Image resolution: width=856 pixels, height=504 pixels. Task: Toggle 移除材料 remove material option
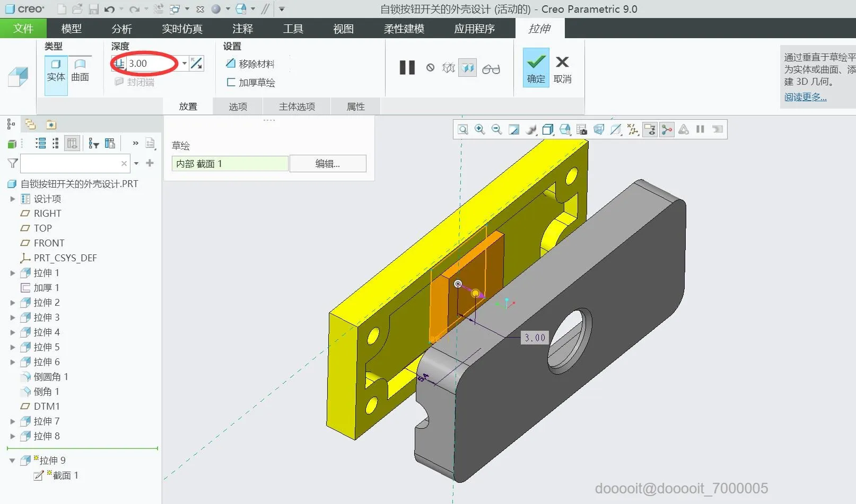click(x=250, y=64)
